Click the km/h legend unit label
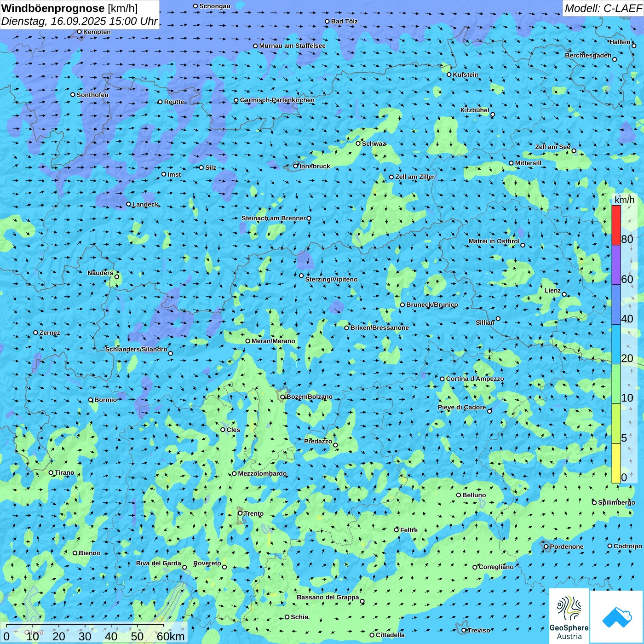644x644 pixels. click(x=624, y=200)
